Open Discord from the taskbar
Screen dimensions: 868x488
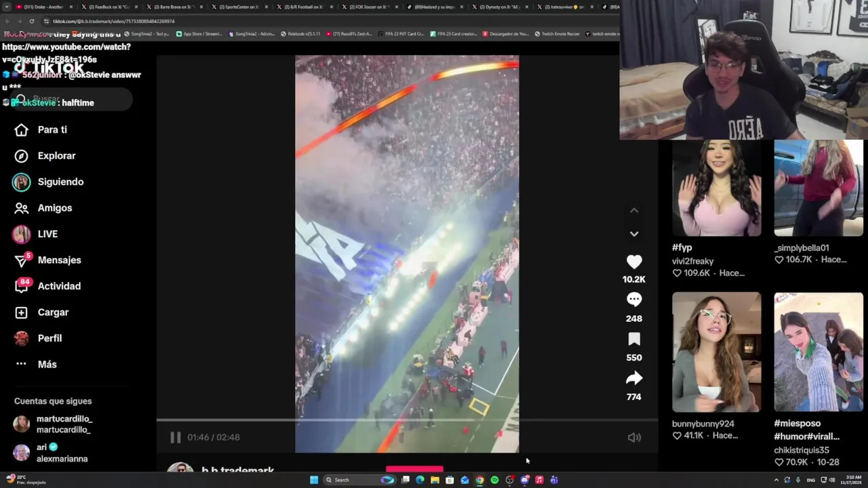(x=524, y=480)
